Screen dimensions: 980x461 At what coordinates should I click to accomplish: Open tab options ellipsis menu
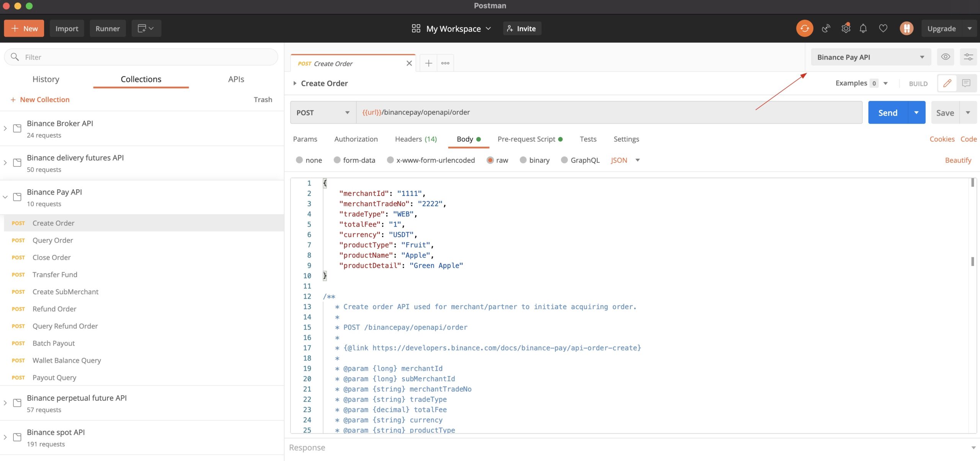(445, 63)
